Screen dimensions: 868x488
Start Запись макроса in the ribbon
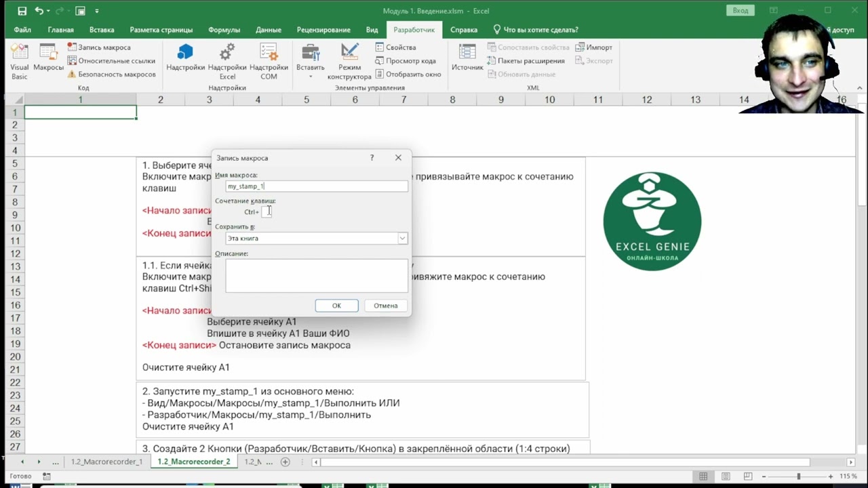click(x=99, y=47)
